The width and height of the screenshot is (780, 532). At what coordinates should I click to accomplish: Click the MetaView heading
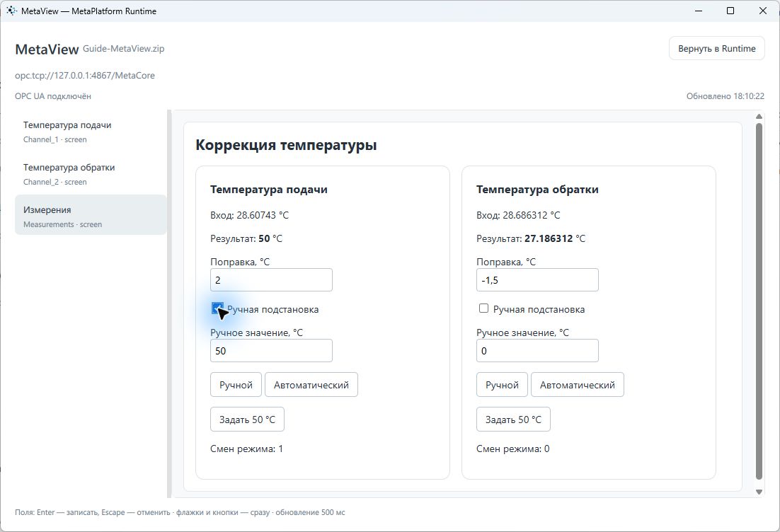47,50
